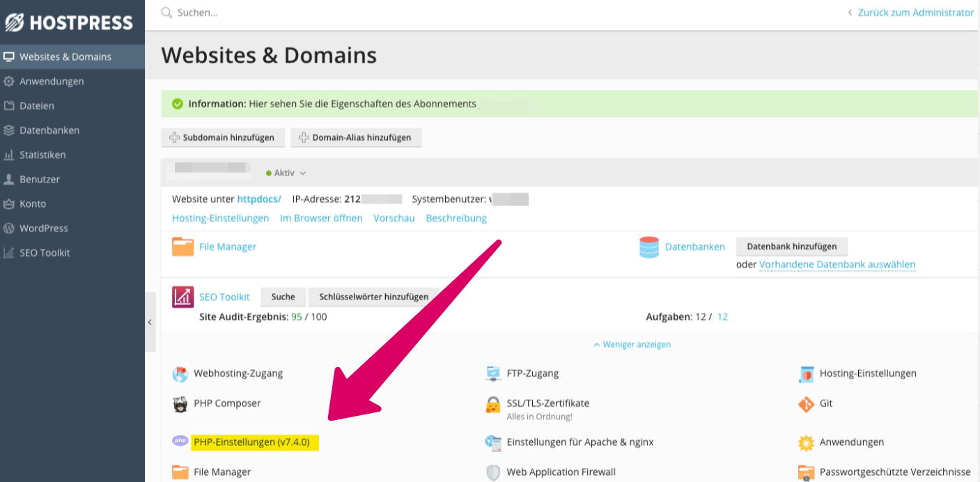Collapse the sidebar with arrow handle

pyautogui.click(x=150, y=322)
